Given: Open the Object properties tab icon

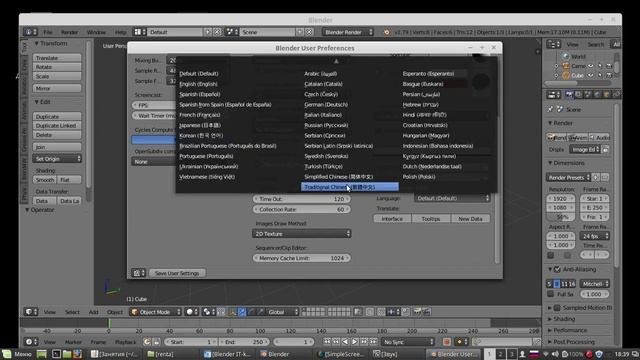Looking at the screenshot, I should [x=607, y=95].
